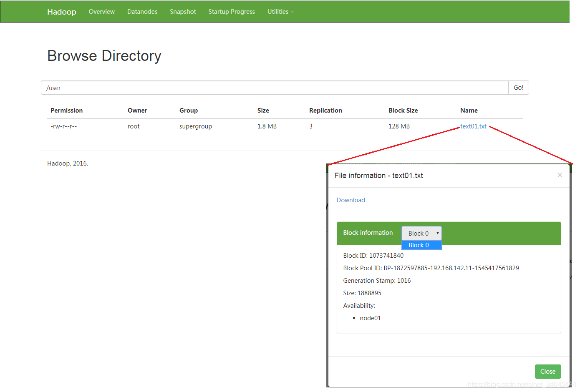Expand the Utilities dropdown menu
Viewport: 580px width, 392px height.
tap(280, 12)
